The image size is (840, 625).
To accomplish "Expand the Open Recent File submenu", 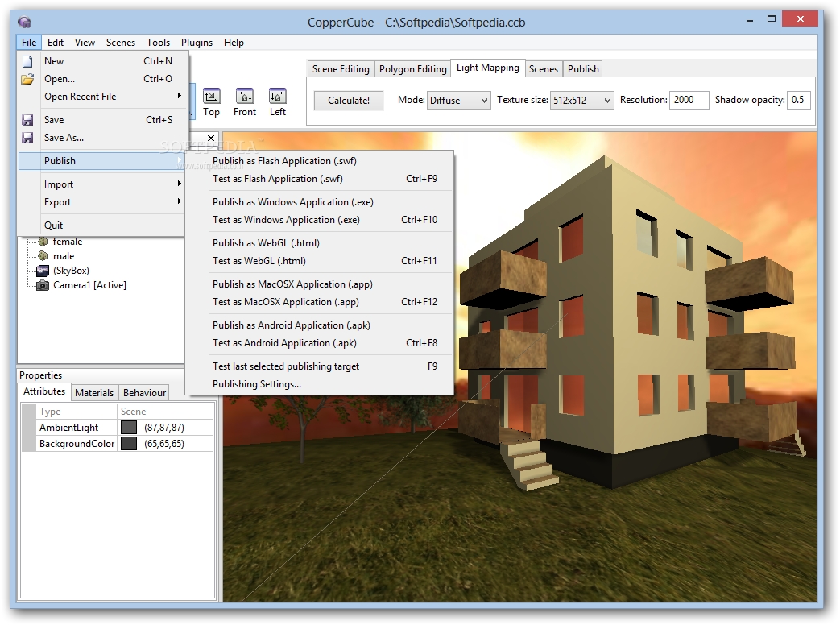I will (179, 96).
